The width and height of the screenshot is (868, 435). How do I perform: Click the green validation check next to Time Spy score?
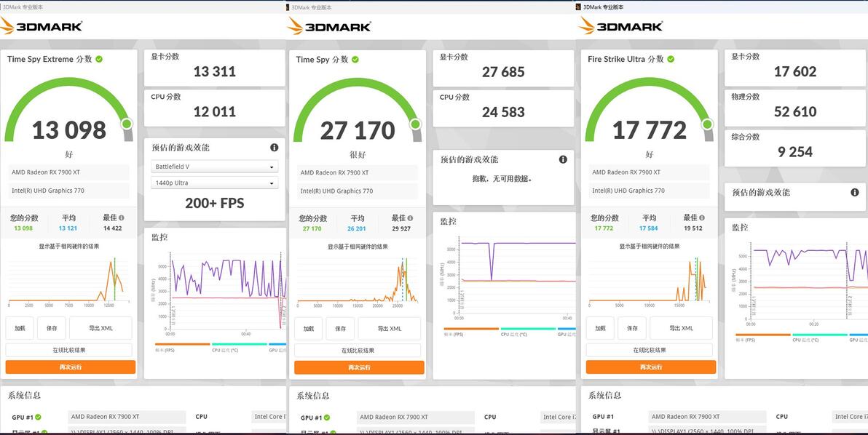355,60
